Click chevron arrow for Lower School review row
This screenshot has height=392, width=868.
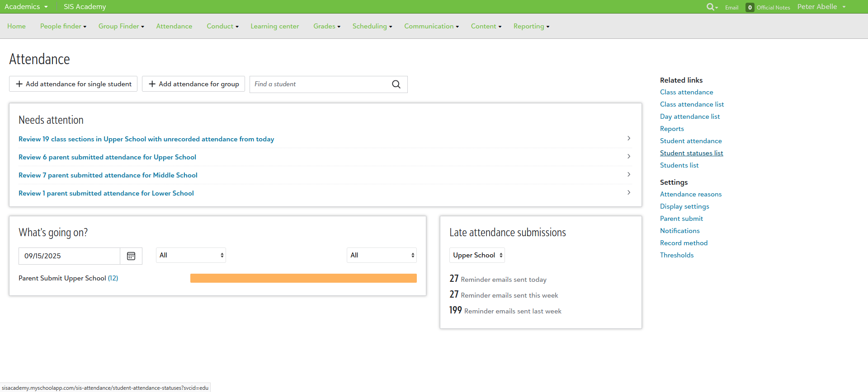tap(629, 193)
